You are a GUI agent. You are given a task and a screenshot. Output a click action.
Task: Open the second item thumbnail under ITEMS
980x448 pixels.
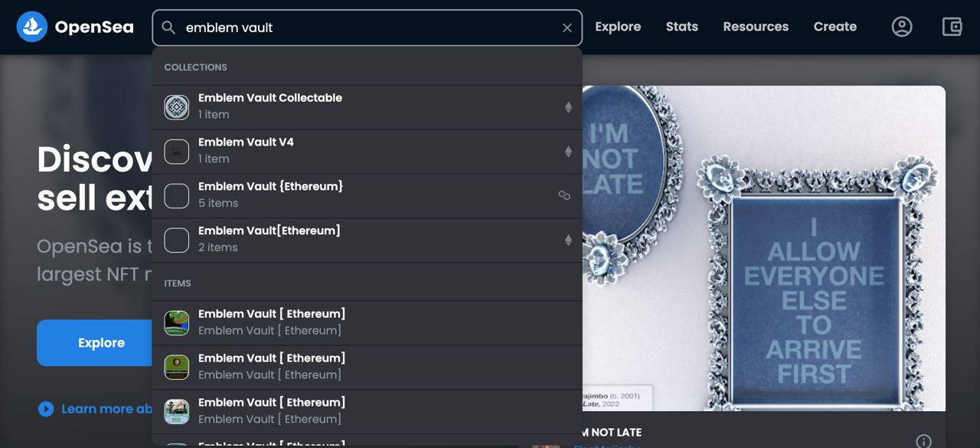click(177, 368)
